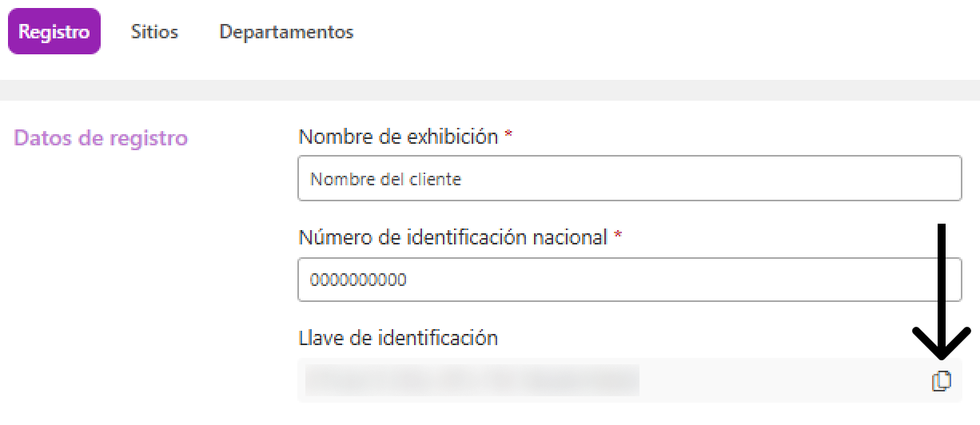Viewport: 980px width, 425px height.
Task: Click the Número de identificación nacional label
Action: [x=452, y=237]
